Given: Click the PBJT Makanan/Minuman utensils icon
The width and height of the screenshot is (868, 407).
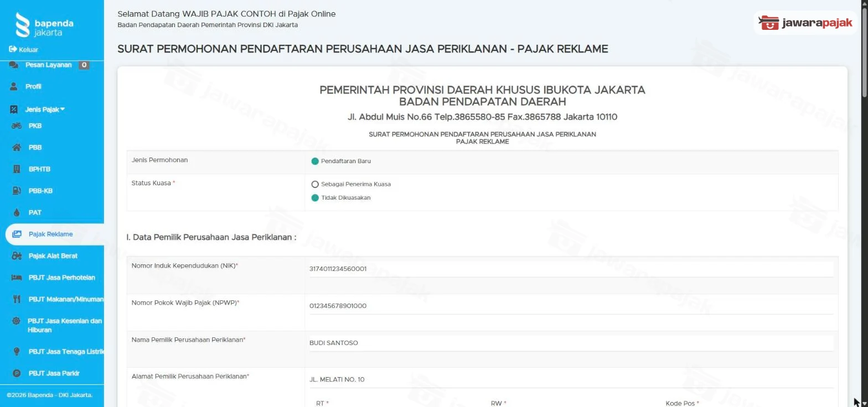Looking at the screenshot, I should [x=17, y=299].
